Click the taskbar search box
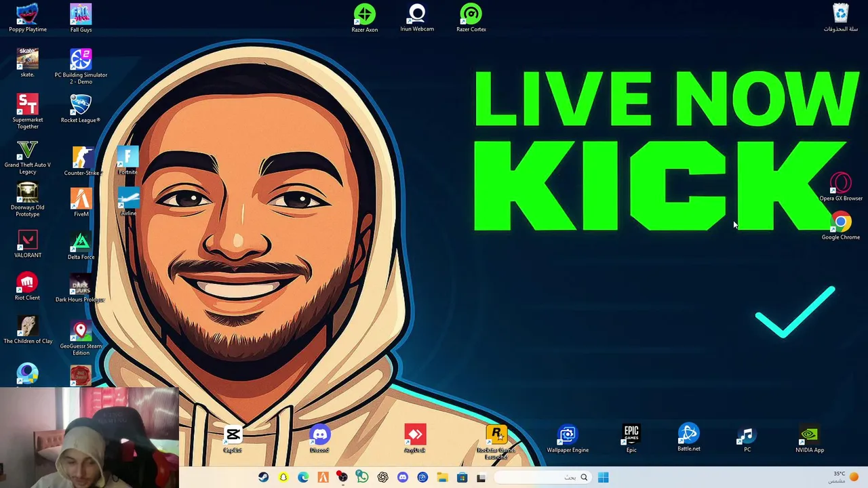This screenshot has width=868, height=488. coord(542,478)
